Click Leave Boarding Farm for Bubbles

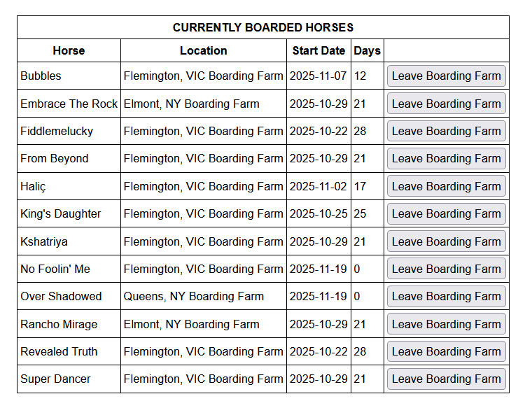(446, 76)
